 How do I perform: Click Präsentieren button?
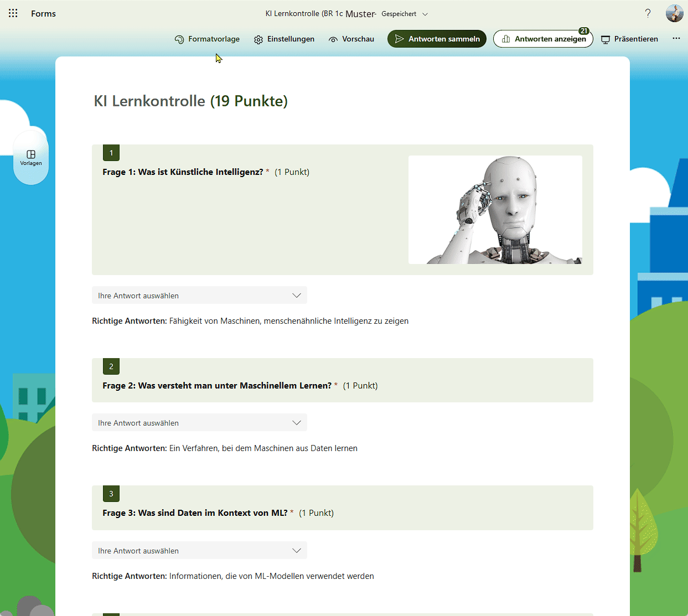pyautogui.click(x=630, y=39)
